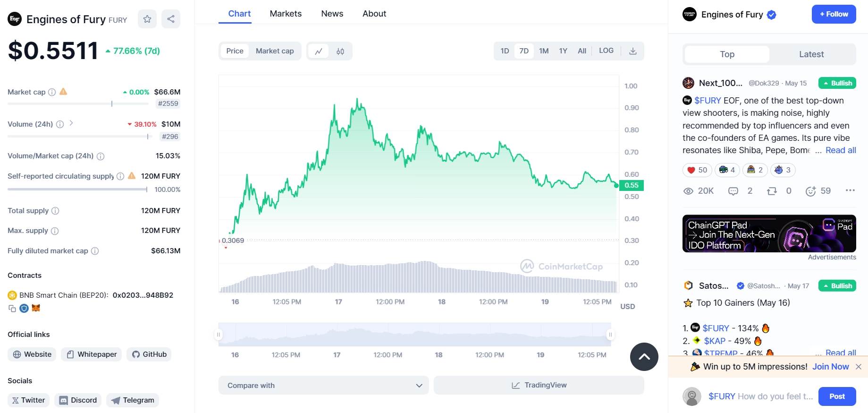Open the Website link

click(x=32, y=354)
